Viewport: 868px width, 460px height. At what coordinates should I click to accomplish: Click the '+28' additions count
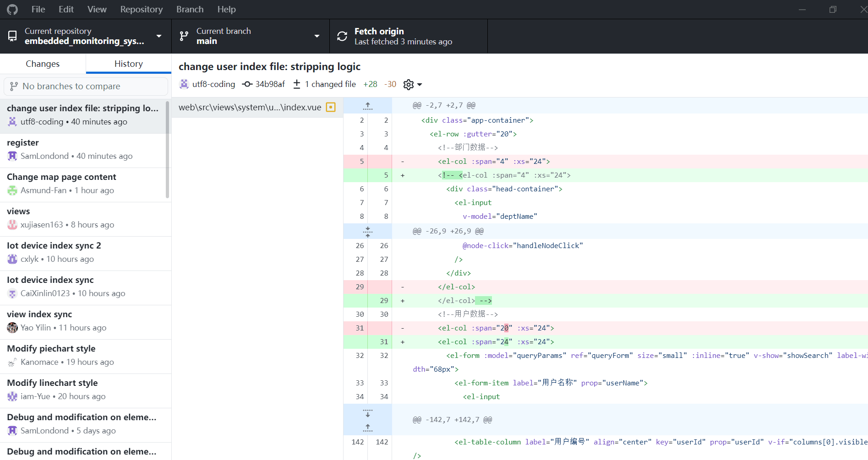(370, 84)
